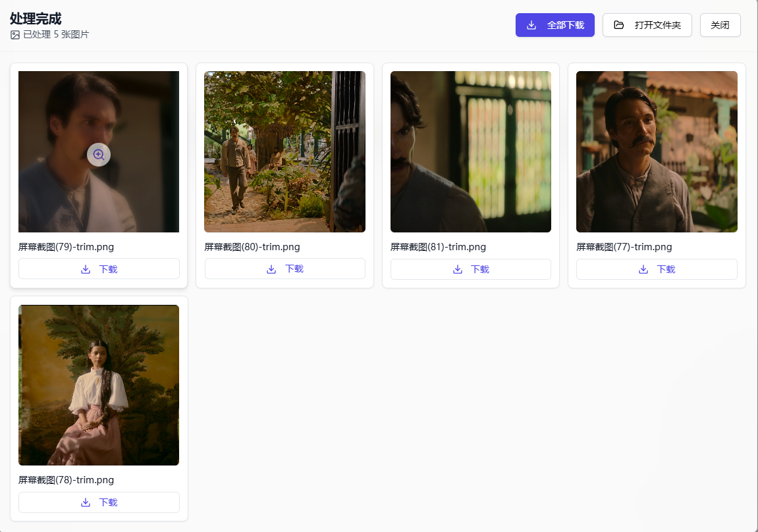
Task: Click download icon under 屏幕截图(78)-trim.png
Action: coord(86,502)
